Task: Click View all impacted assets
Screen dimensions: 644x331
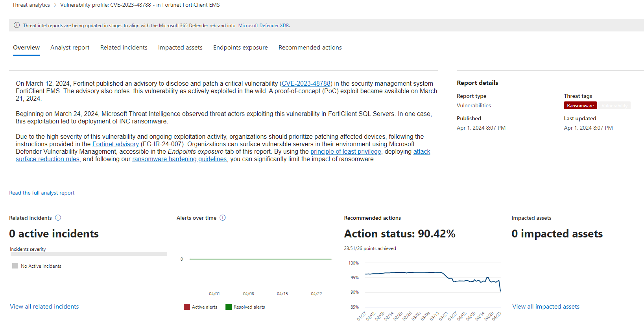Action: tap(546, 307)
